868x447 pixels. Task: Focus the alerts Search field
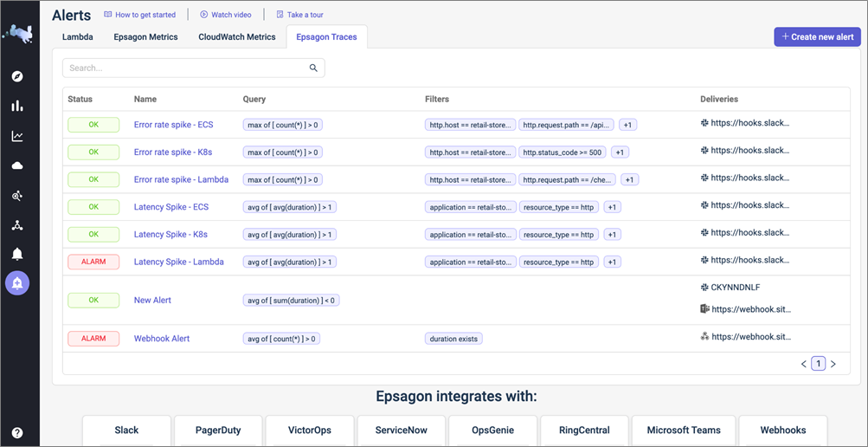[x=186, y=68]
